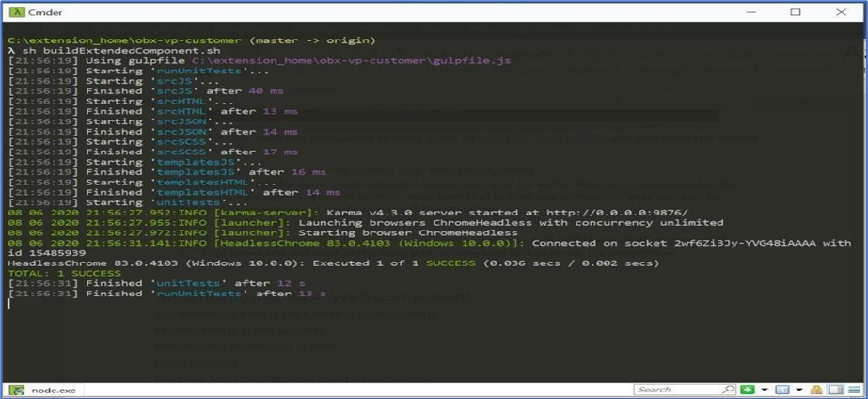Maximize the Cmder window
The height and width of the screenshot is (399, 868).
tap(796, 11)
